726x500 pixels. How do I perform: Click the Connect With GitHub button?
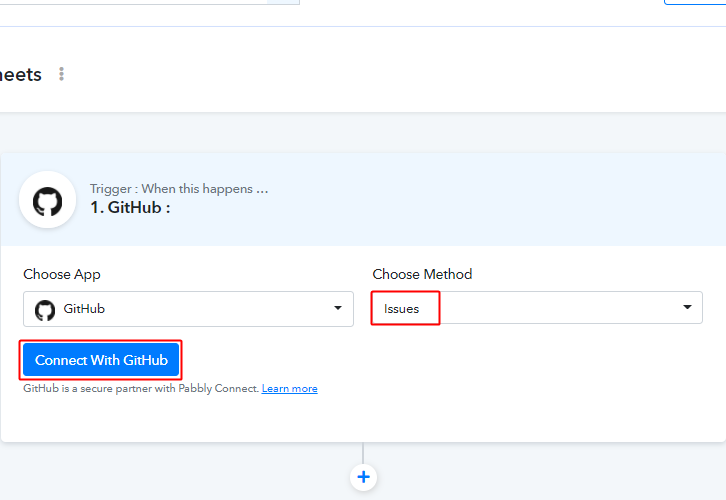pos(101,360)
